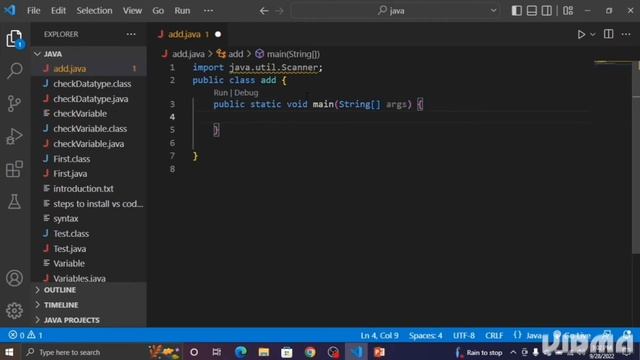Open steps to install vs code file
This screenshot has width=640, height=360.
coord(89,204)
